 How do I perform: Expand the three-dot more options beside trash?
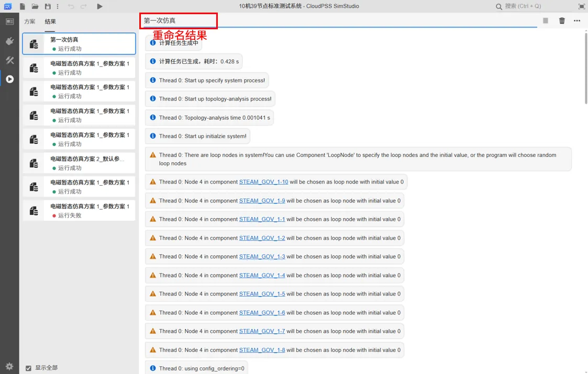point(577,21)
